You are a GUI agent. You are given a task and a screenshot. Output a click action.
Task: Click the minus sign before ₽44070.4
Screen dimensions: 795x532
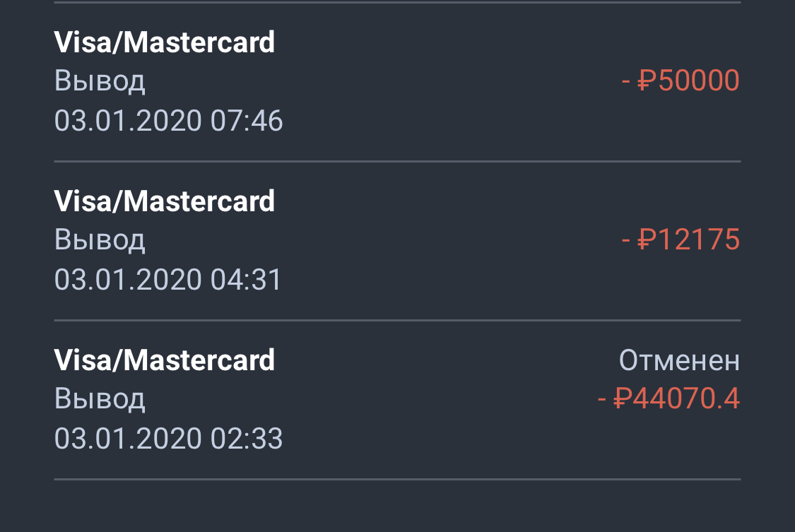tap(602, 400)
